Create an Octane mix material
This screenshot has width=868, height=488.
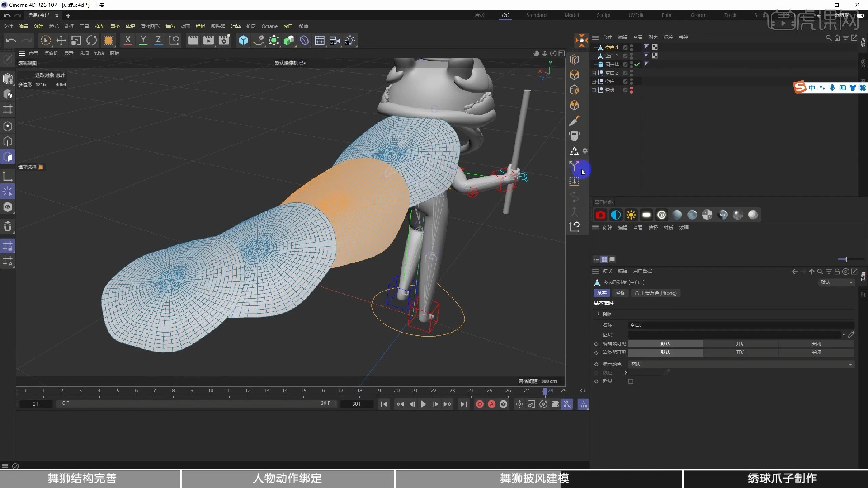click(722, 215)
